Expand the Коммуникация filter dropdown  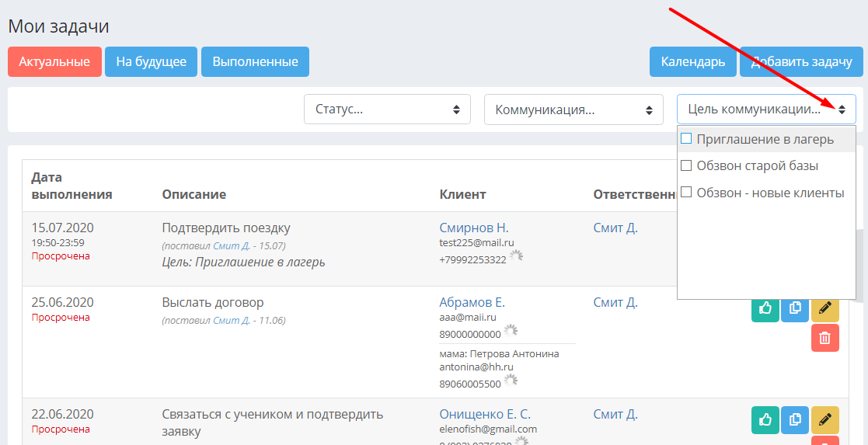(573, 109)
